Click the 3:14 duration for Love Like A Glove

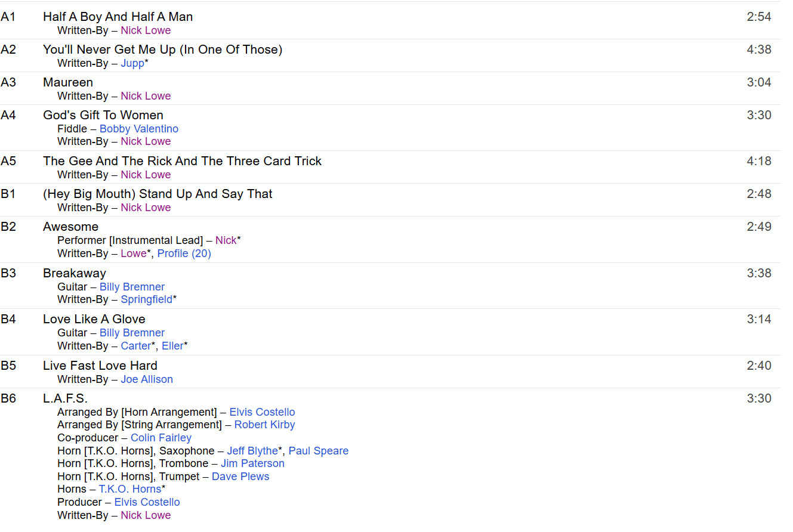pyautogui.click(x=759, y=319)
